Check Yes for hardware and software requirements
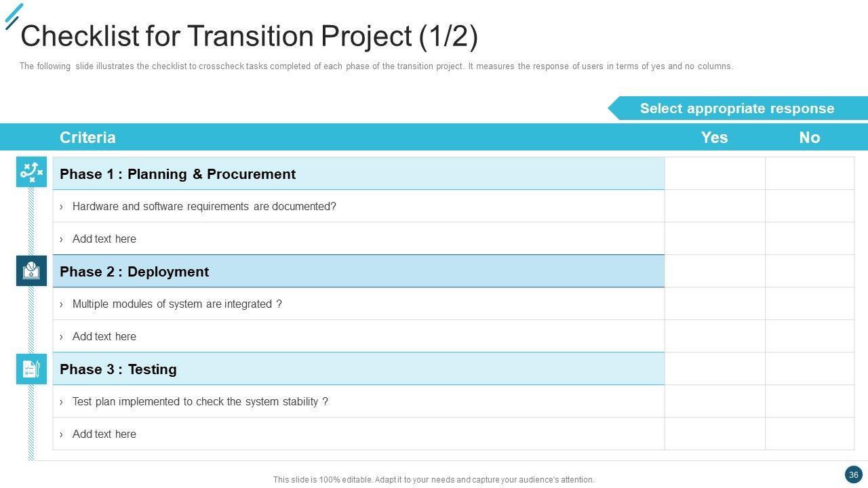The height and width of the screenshot is (488, 868). [715, 206]
